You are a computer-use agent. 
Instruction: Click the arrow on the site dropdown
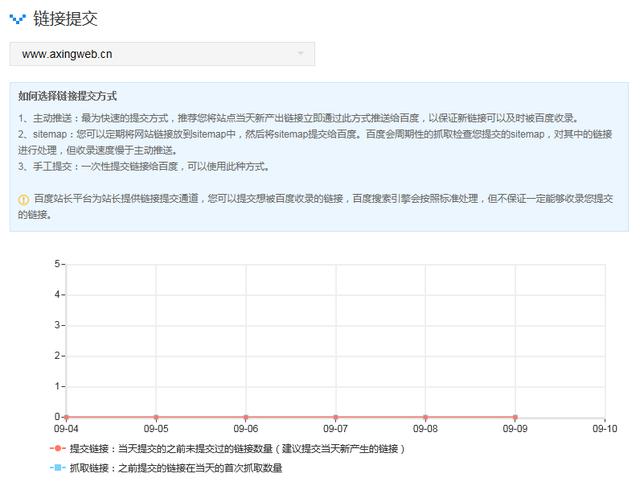301,54
